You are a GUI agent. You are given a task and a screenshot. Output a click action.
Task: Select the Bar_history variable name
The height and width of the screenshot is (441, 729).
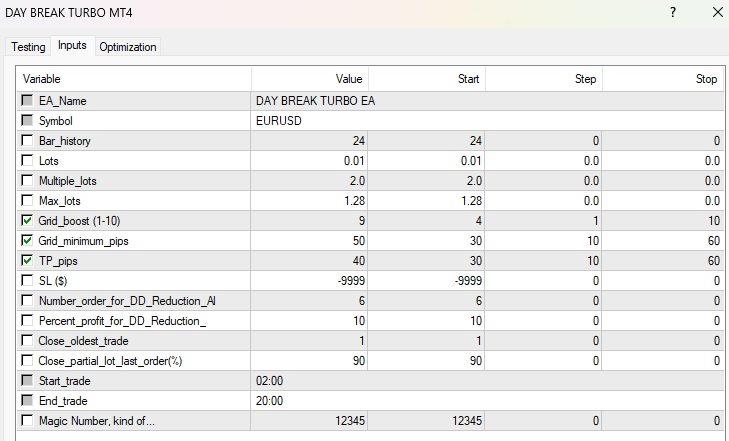[x=65, y=141]
